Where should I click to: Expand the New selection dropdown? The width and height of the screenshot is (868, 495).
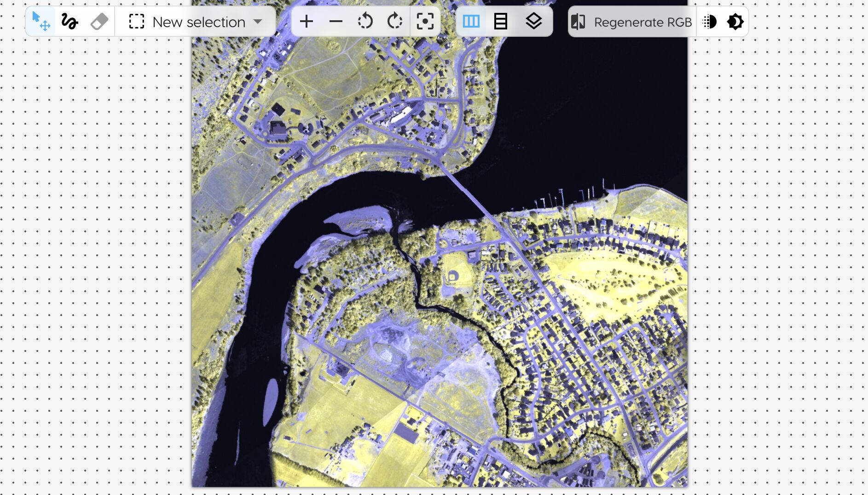pyautogui.click(x=258, y=21)
